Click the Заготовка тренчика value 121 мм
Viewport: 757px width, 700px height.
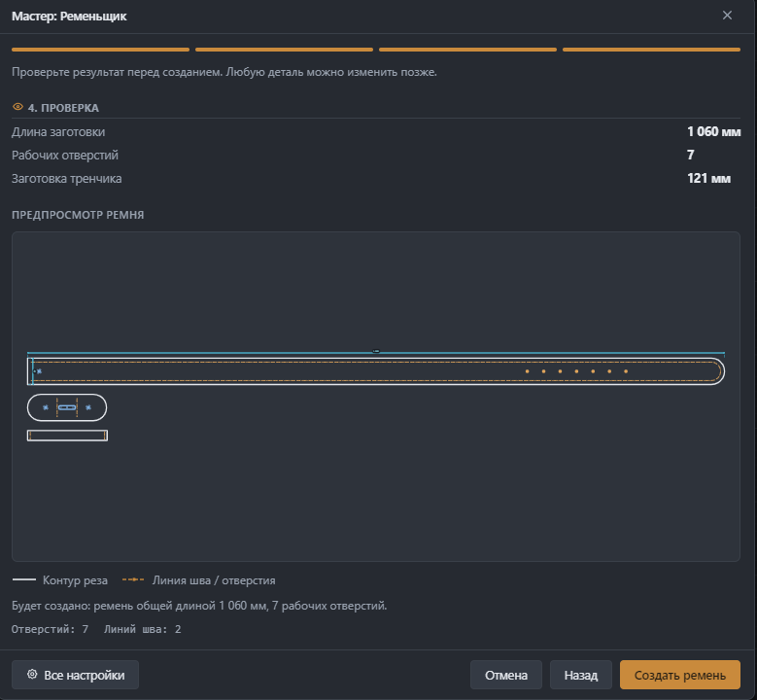(x=708, y=178)
